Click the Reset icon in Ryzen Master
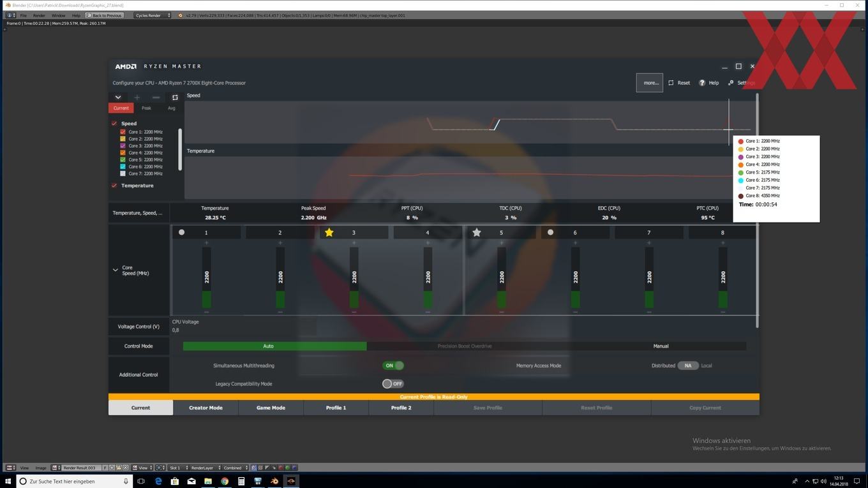 point(671,83)
